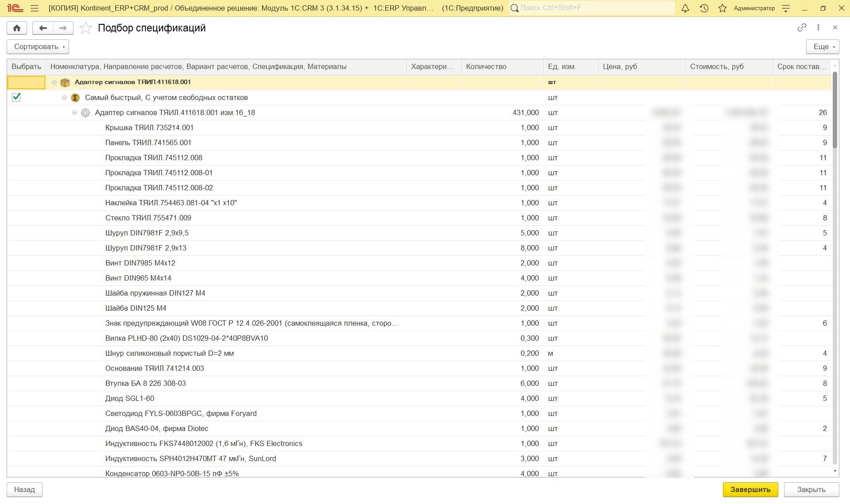Select row Шуруп DIN7981F 2,9x9,5
Viewport: 850px width, 504px height.
tap(419, 233)
